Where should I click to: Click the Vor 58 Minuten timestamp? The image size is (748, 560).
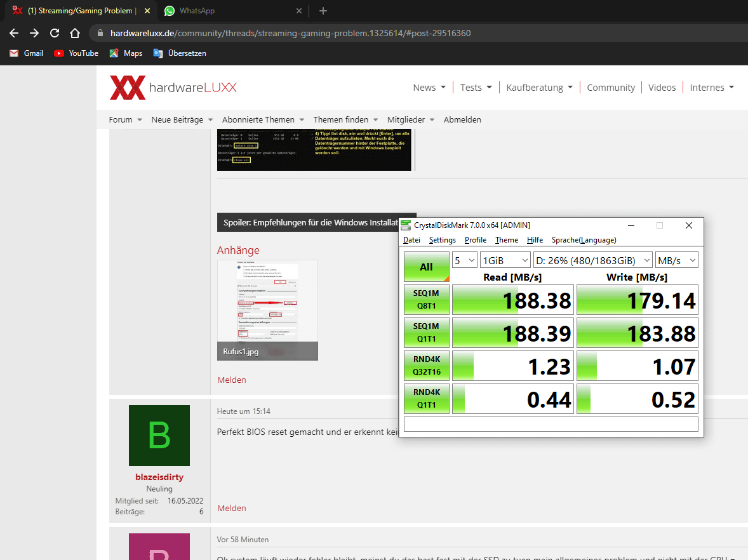243,540
